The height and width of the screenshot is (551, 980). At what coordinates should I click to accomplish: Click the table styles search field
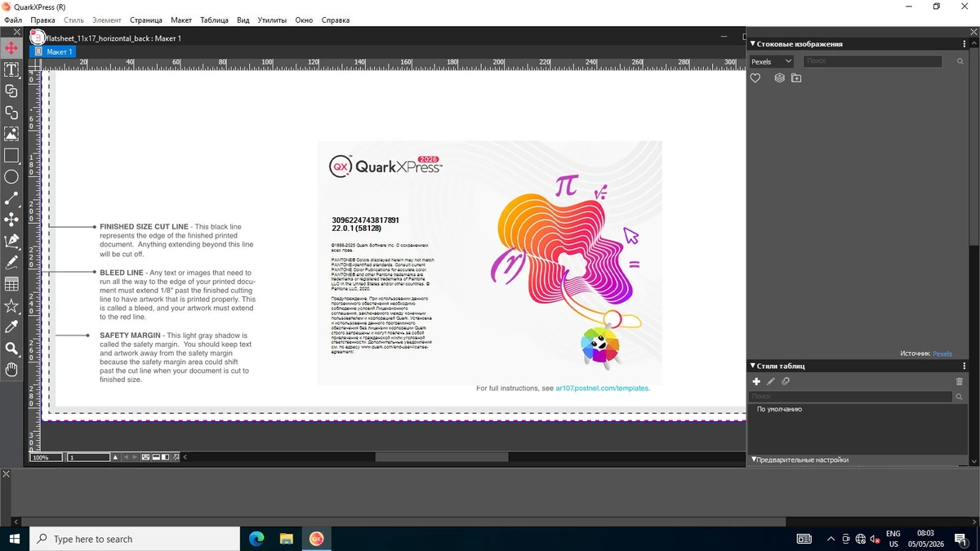coord(850,396)
